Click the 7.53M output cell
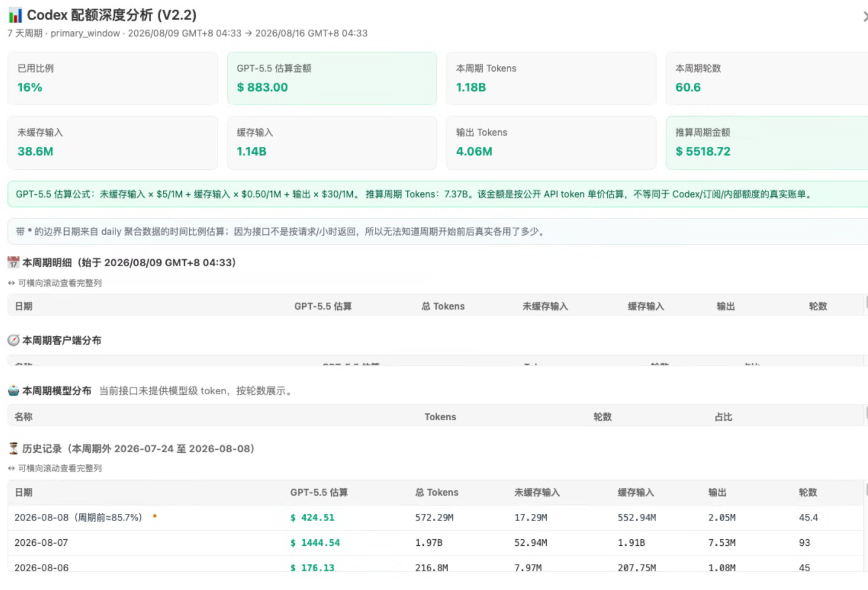Viewport: 868px width, 590px height. 722,543
